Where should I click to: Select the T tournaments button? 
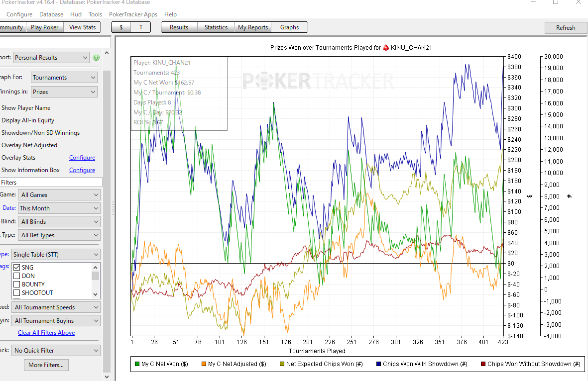[x=140, y=27]
